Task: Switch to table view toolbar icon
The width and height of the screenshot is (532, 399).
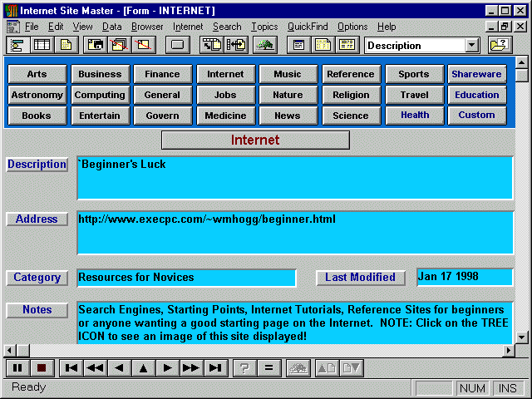Action: [42, 45]
